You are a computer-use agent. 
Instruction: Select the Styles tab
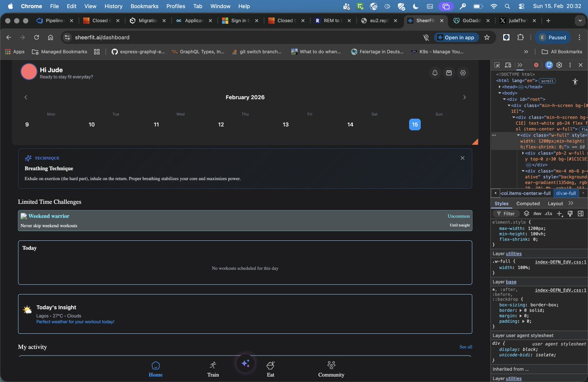[x=501, y=204]
